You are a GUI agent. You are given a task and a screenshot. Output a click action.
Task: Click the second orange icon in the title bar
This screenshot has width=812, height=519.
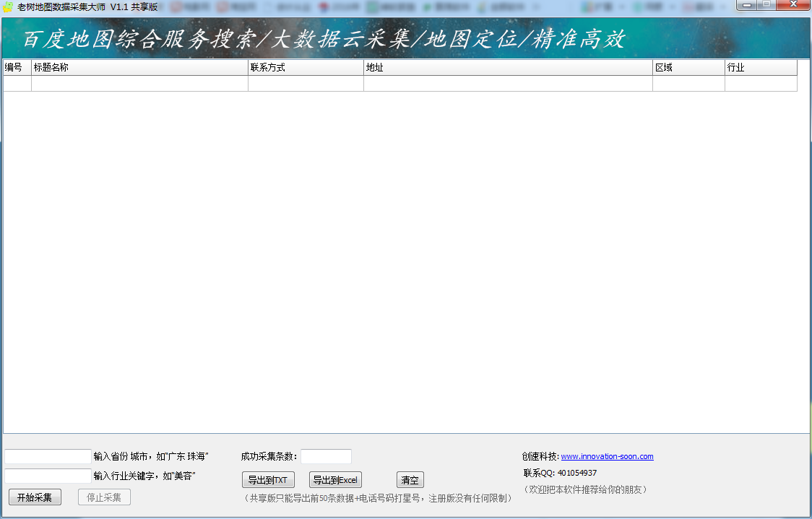[222, 6]
